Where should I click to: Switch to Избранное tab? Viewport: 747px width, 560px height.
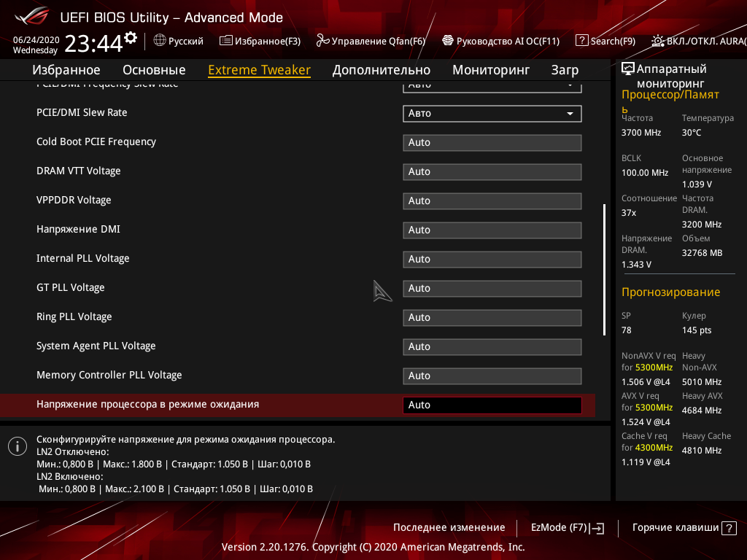click(66, 70)
